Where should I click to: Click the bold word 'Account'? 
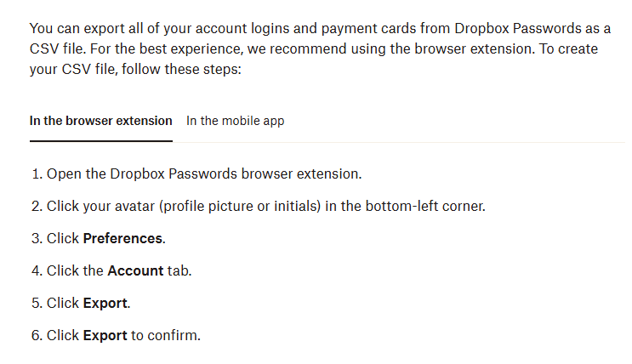click(135, 271)
